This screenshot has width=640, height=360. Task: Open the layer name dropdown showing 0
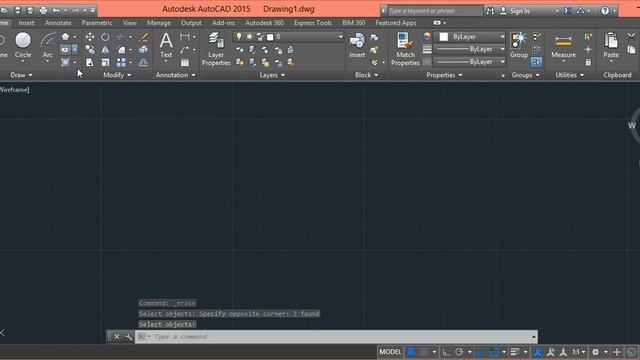[288, 37]
